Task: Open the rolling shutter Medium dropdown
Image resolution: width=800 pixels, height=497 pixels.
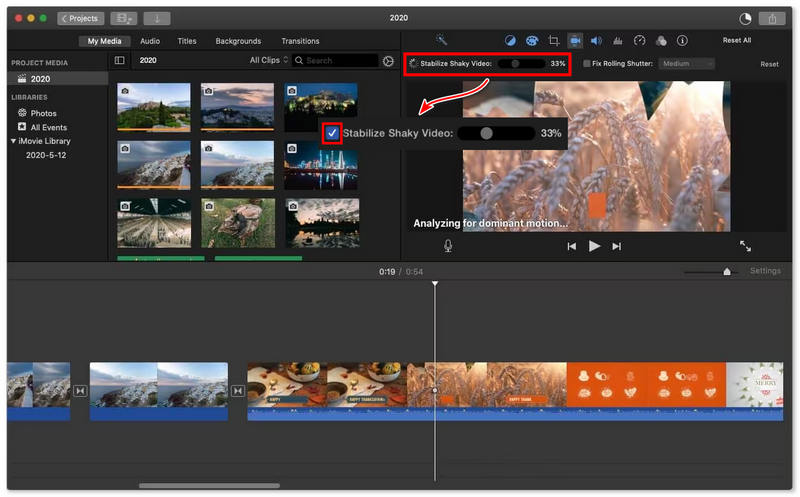Action: (686, 64)
